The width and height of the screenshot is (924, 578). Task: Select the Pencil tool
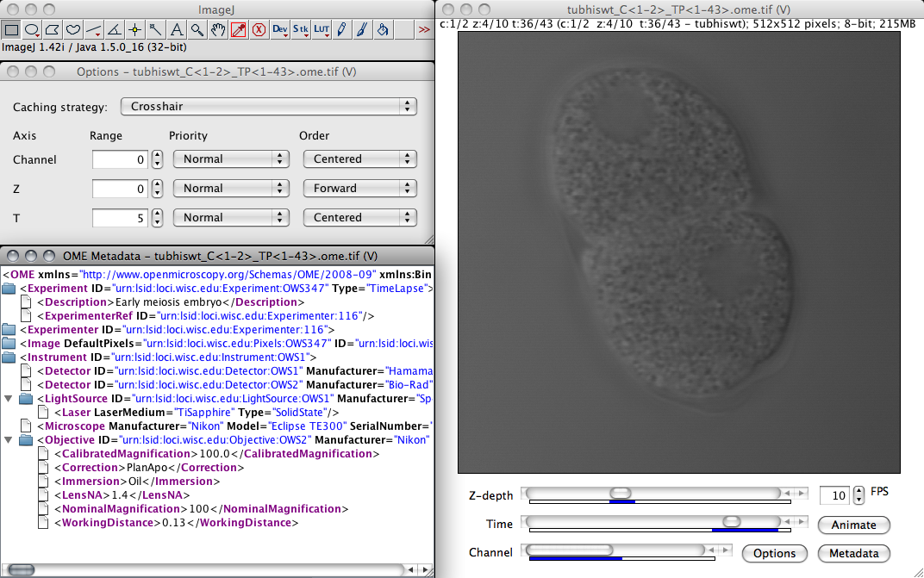pos(342,29)
